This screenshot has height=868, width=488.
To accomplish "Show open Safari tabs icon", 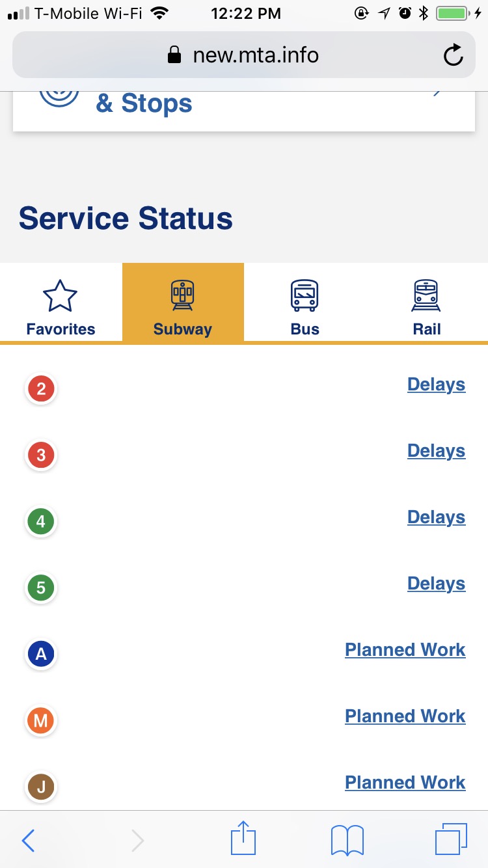I will (x=451, y=839).
